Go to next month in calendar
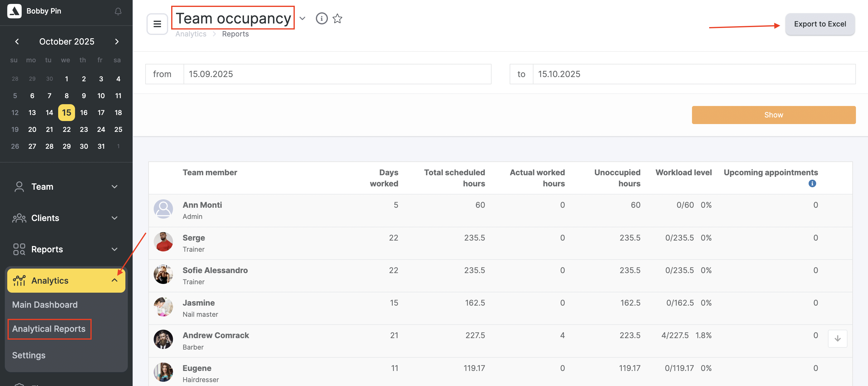Image resolution: width=868 pixels, height=386 pixels. (x=117, y=41)
